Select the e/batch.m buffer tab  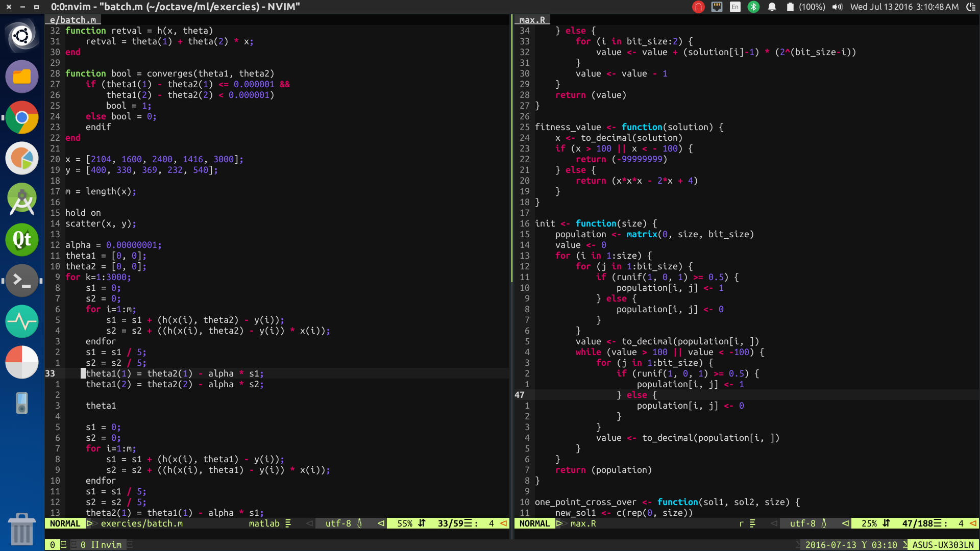click(x=72, y=20)
